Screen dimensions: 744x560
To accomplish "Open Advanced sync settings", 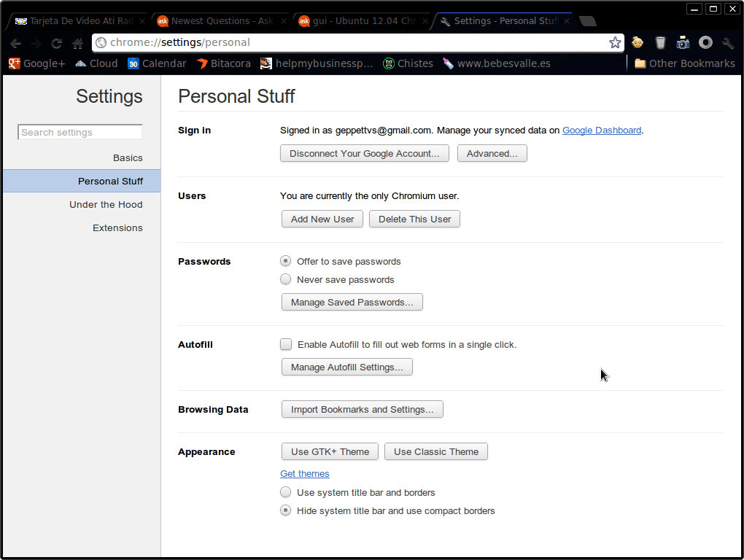I will point(492,154).
